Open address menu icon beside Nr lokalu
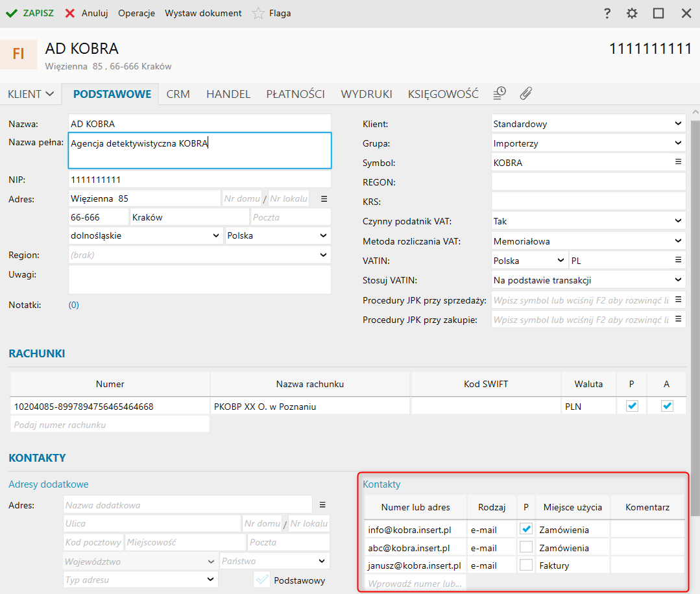 [324, 198]
